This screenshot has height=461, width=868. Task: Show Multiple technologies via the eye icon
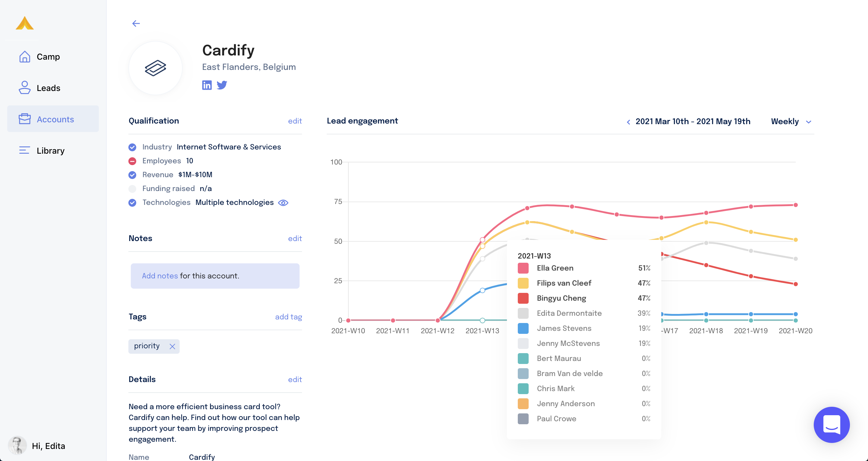pyautogui.click(x=283, y=202)
